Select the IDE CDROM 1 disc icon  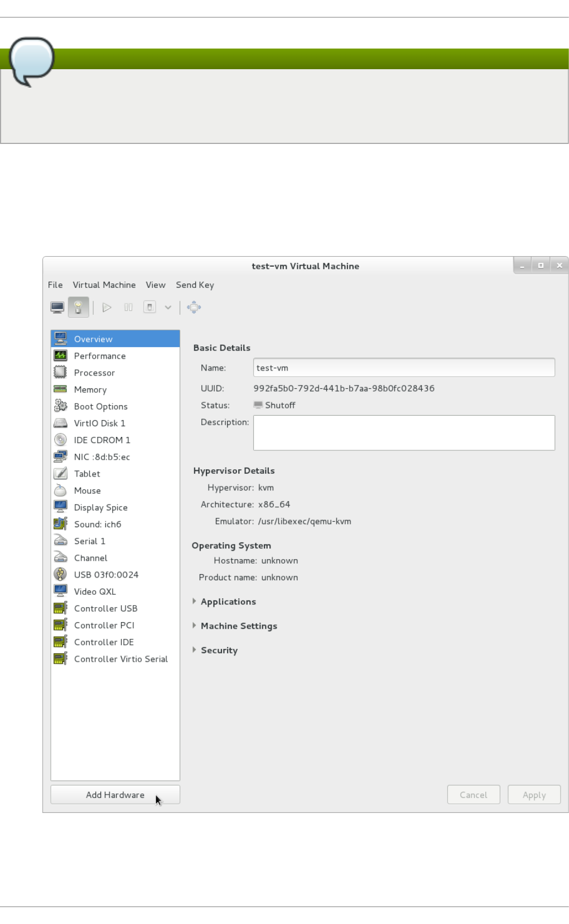60,440
